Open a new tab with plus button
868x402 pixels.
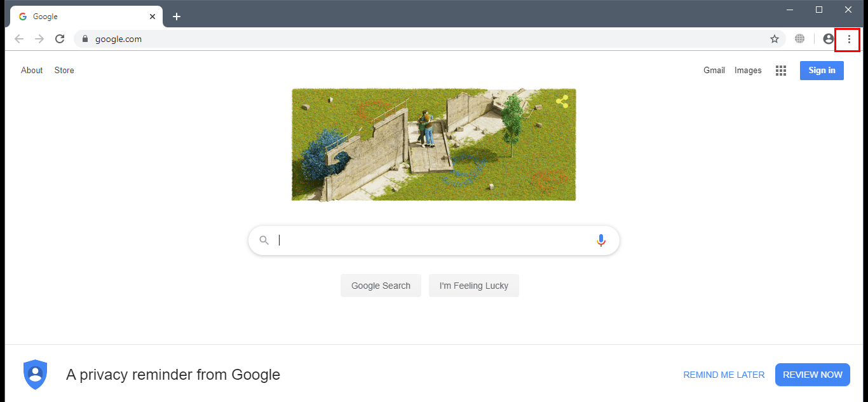(177, 17)
